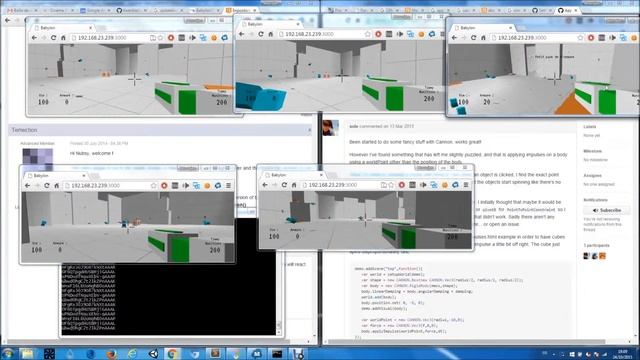This screenshot has width=640, height=360.
Task: Go back in top-left Babylon window
Action: point(34,38)
